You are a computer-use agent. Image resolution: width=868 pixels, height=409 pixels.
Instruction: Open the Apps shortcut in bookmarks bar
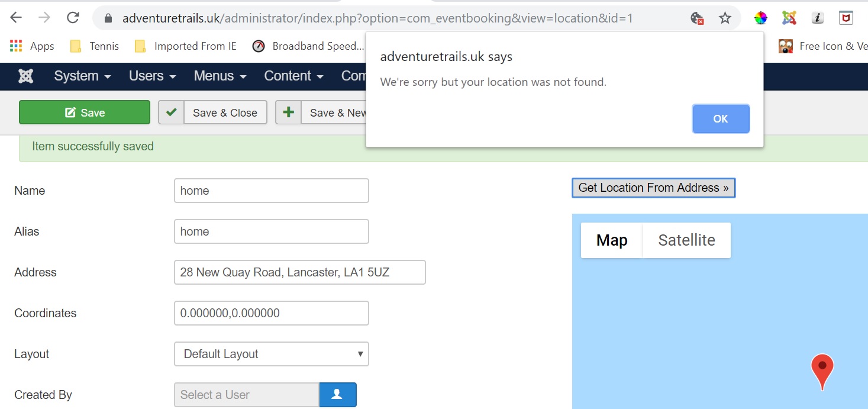pyautogui.click(x=33, y=46)
